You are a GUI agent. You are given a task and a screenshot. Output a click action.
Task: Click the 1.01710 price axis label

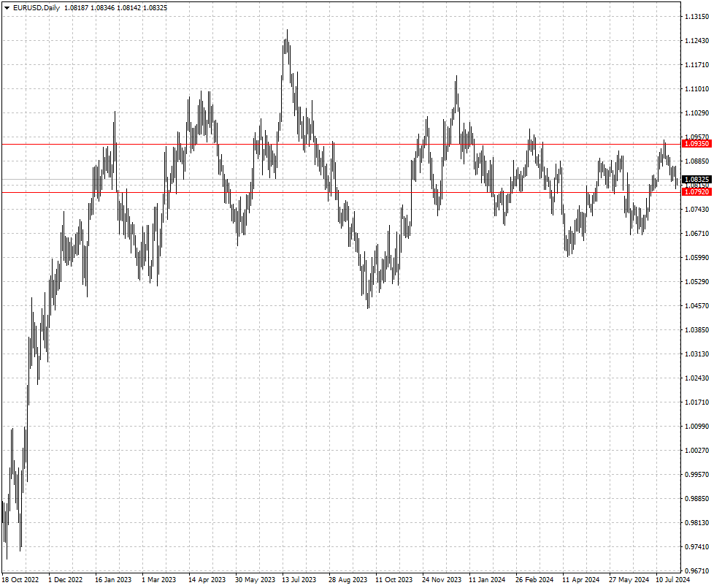[696, 402]
